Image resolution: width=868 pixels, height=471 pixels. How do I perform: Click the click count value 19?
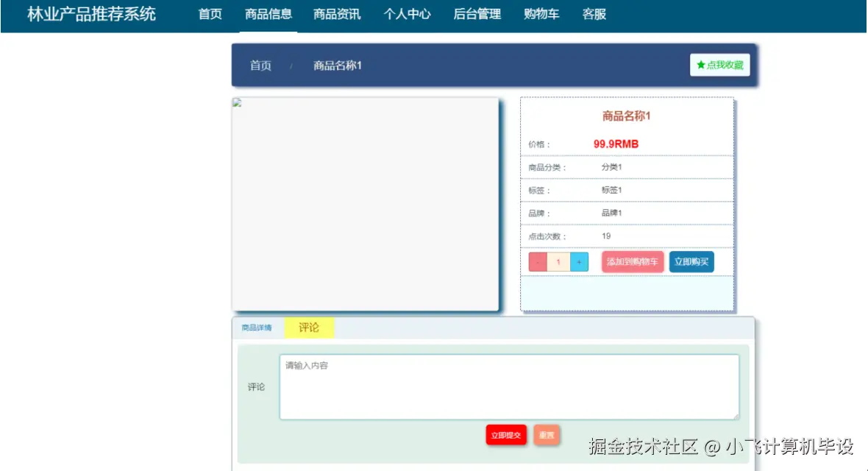pyautogui.click(x=606, y=236)
